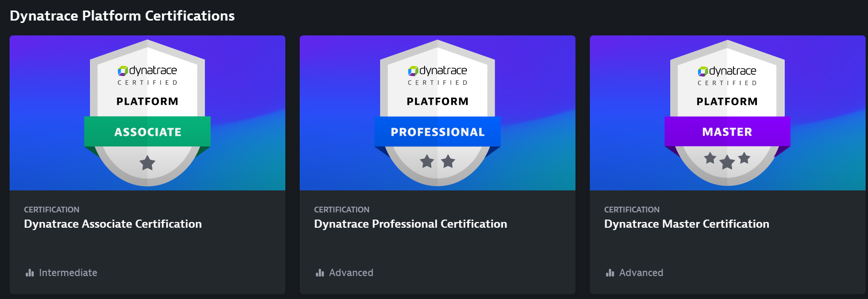The width and height of the screenshot is (868, 299).
Task: Open the Dynatrace Professional Certification title
Action: [410, 224]
